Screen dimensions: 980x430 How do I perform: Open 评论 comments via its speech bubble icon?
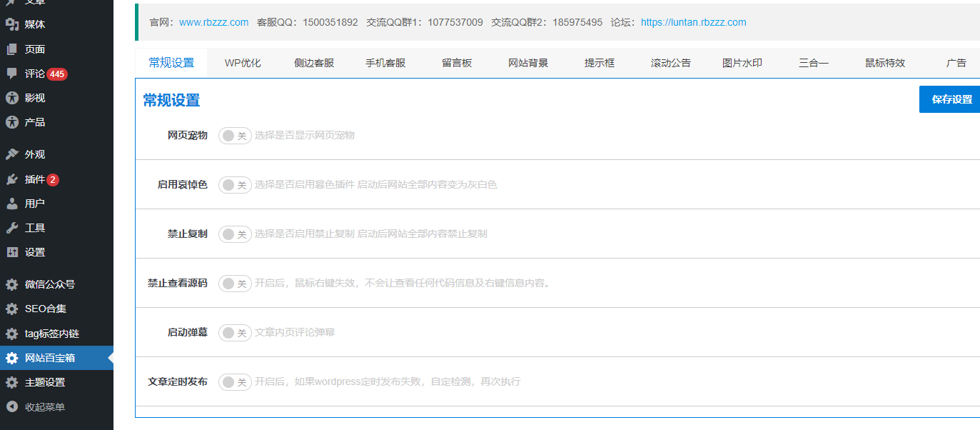(12, 74)
